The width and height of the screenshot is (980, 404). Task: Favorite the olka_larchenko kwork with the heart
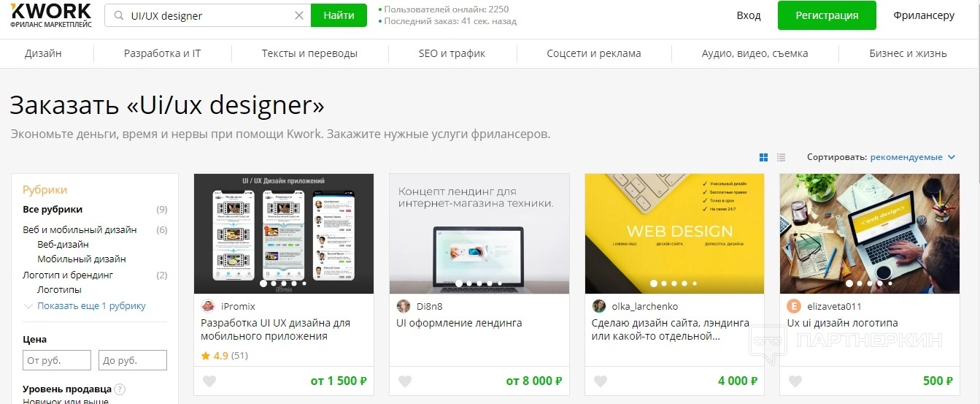coord(601,381)
